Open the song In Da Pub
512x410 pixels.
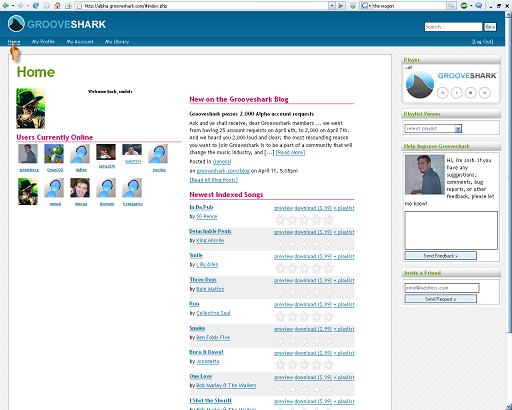point(201,207)
